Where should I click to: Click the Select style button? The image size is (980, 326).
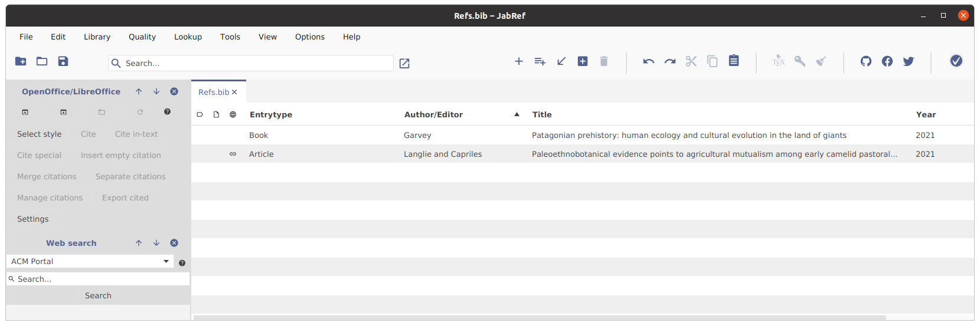click(39, 134)
